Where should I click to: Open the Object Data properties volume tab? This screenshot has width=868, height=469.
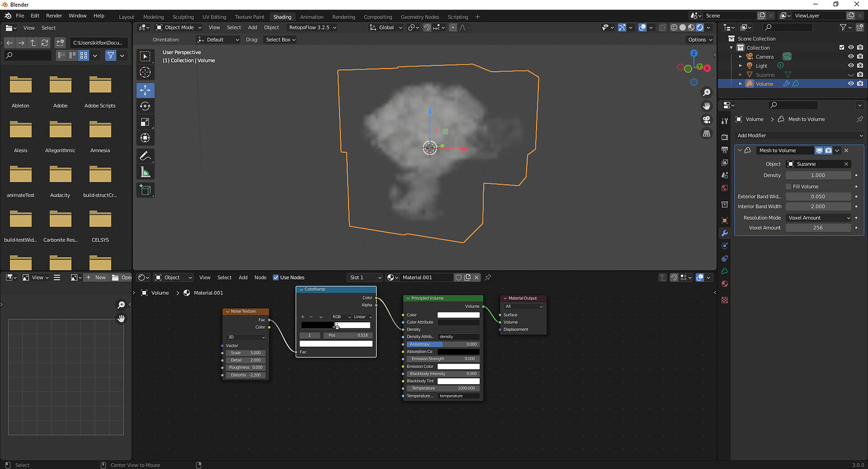pyautogui.click(x=725, y=271)
